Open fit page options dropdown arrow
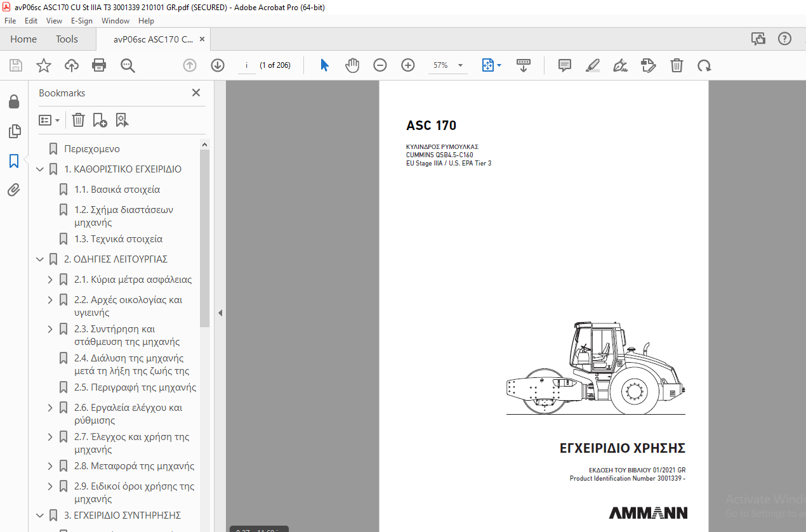Screen dimensions: 806x532 tap(499, 65)
